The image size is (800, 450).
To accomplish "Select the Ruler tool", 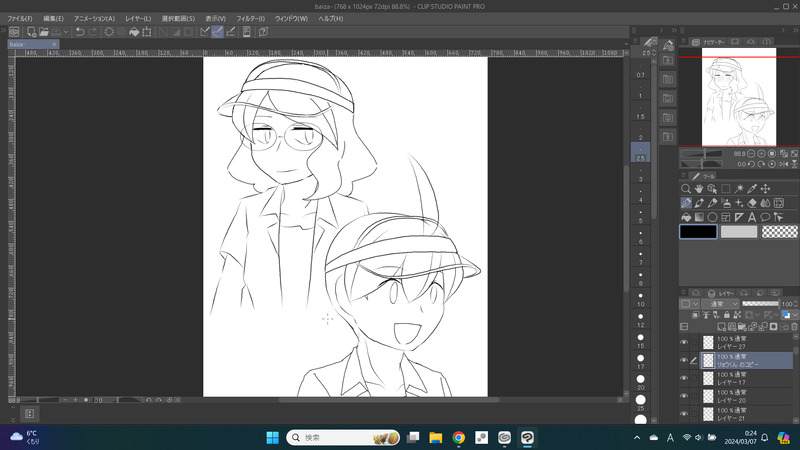I will [x=739, y=217].
